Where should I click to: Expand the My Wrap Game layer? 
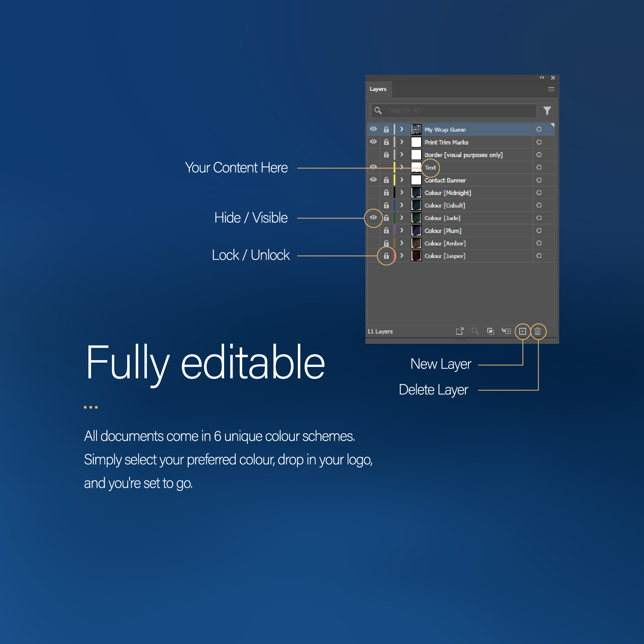point(402,130)
